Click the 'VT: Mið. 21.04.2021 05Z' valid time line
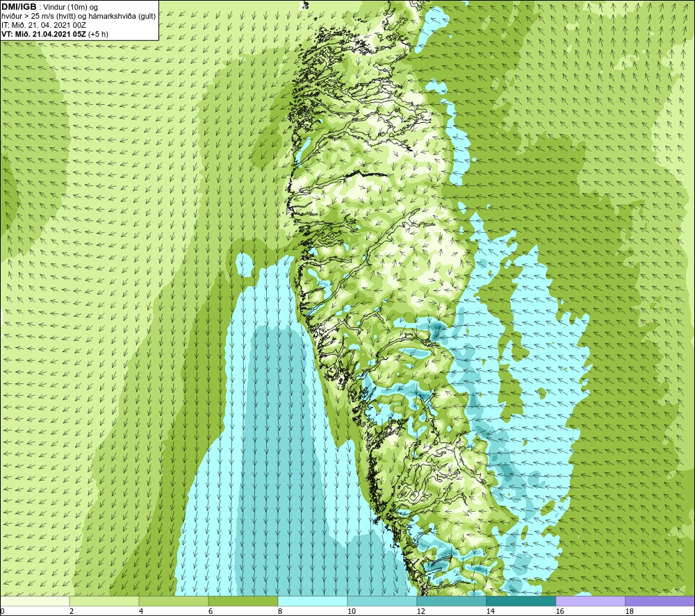Screen dimensions: 695x616 44,34
